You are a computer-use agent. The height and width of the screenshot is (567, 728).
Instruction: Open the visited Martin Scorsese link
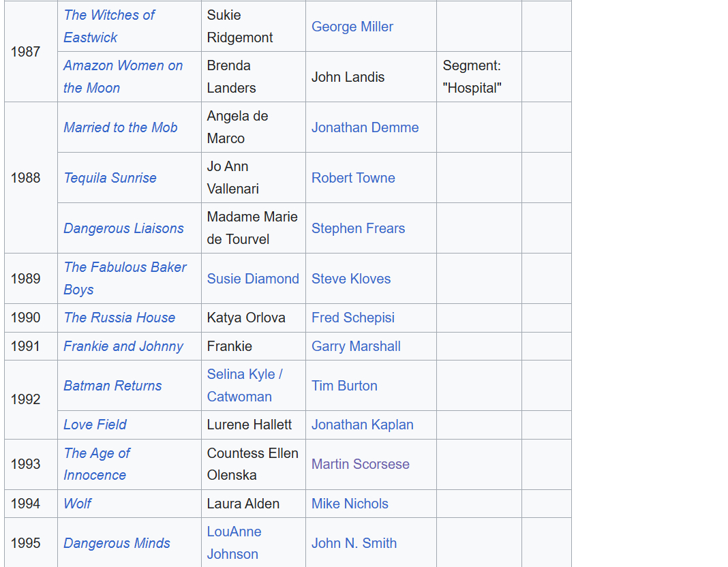pos(360,464)
